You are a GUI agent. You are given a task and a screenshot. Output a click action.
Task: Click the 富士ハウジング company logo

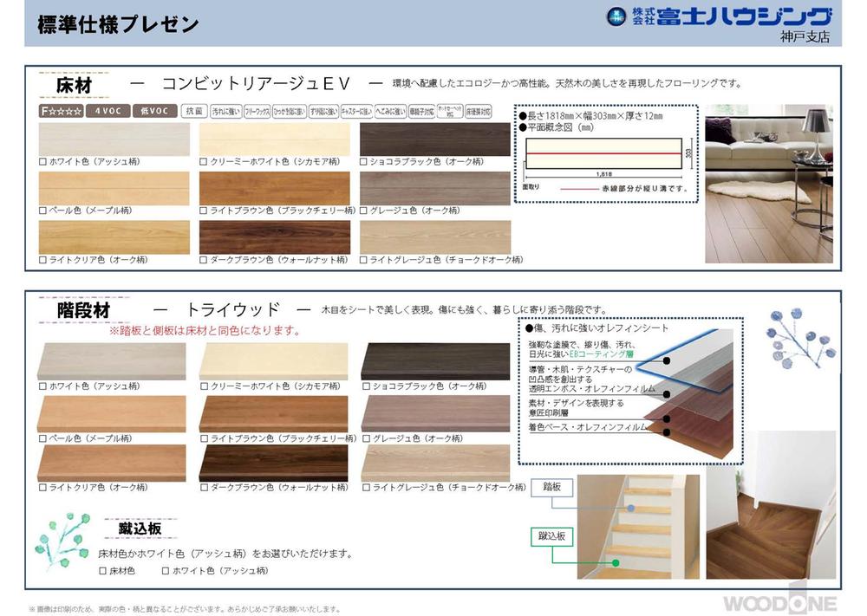(719, 17)
